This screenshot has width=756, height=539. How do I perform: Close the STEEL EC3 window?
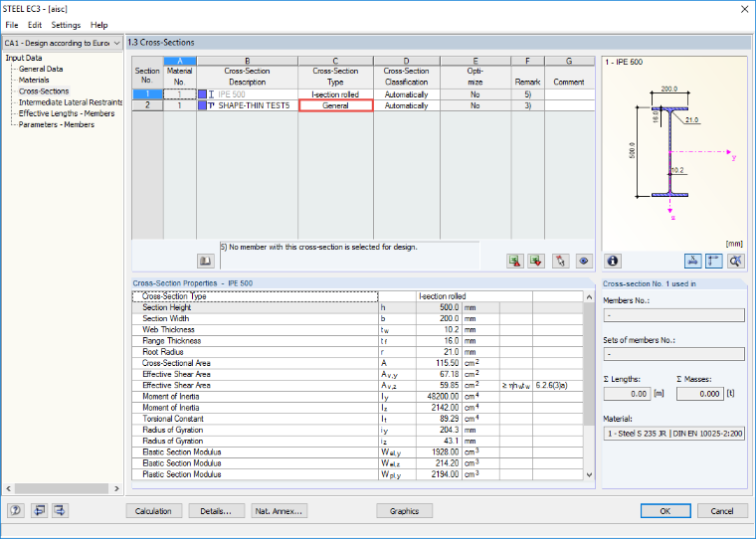pos(744,9)
